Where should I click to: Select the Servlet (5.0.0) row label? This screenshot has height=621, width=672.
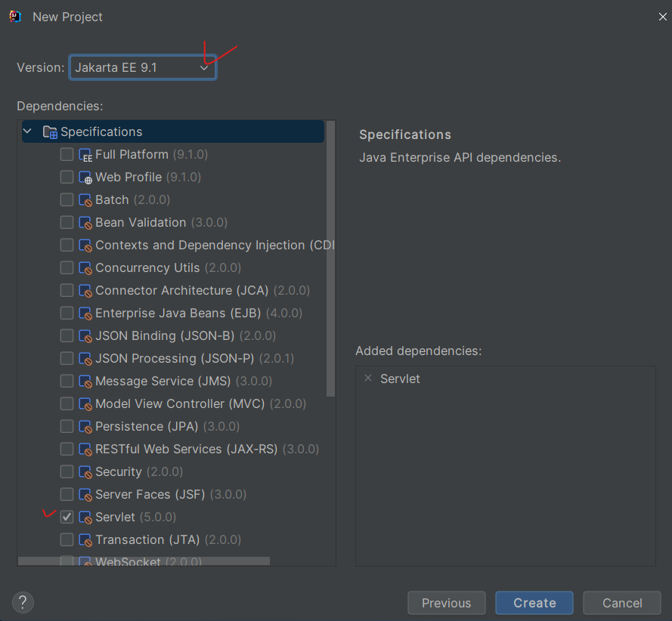tap(135, 517)
